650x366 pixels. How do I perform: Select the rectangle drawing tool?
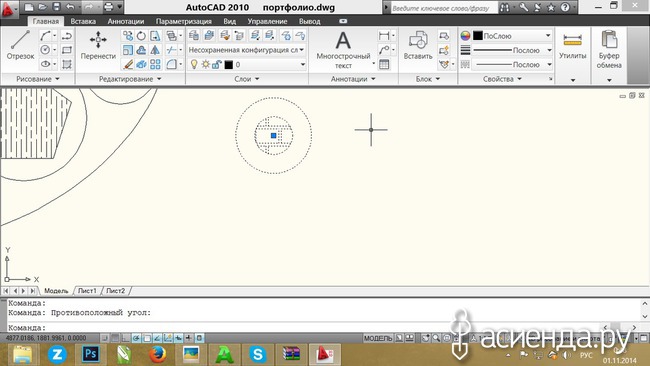[67, 50]
